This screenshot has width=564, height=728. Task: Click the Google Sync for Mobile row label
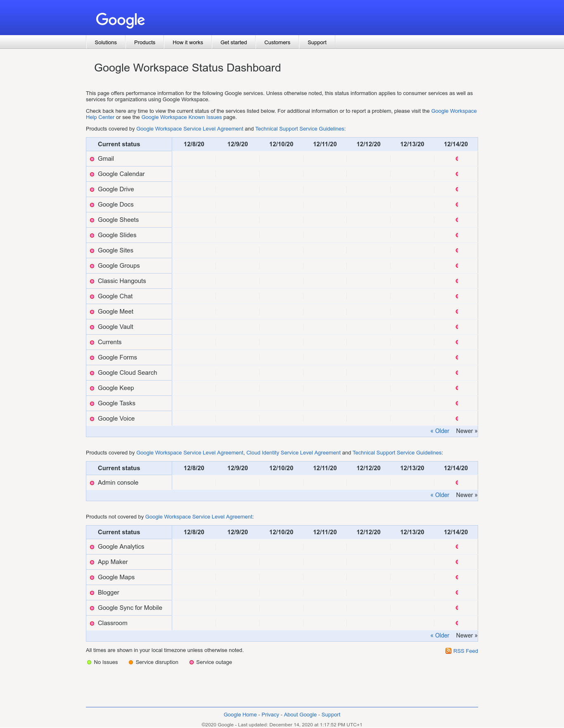tap(130, 608)
